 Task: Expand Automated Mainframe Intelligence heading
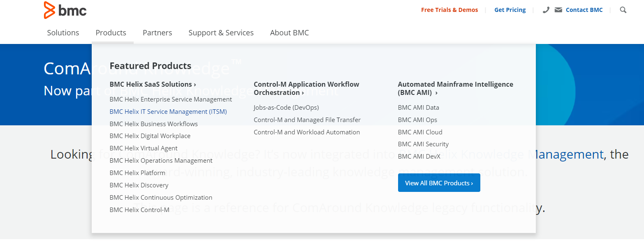click(x=455, y=88)
